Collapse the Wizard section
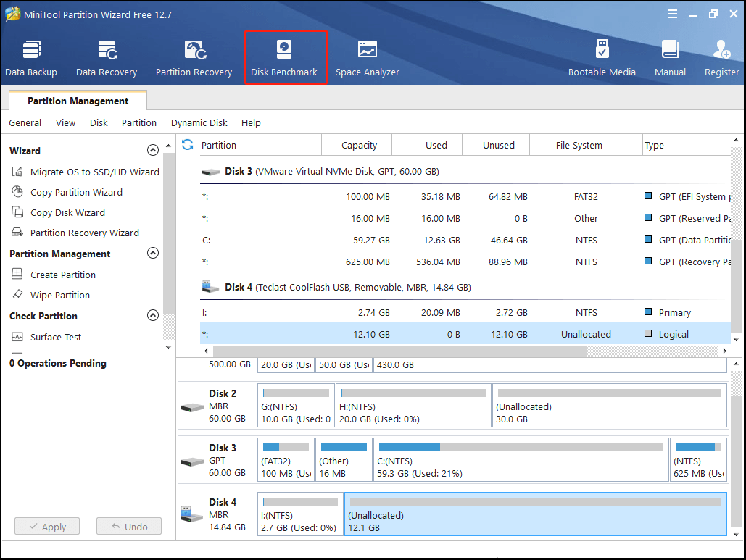The height and width of the screenshot is (560, 746). click(x=153, y=150)
